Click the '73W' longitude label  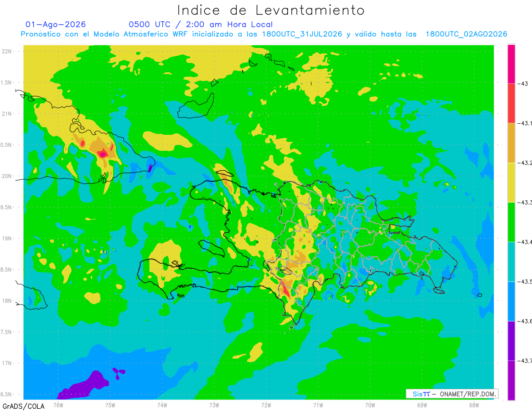tap(214, 404)
